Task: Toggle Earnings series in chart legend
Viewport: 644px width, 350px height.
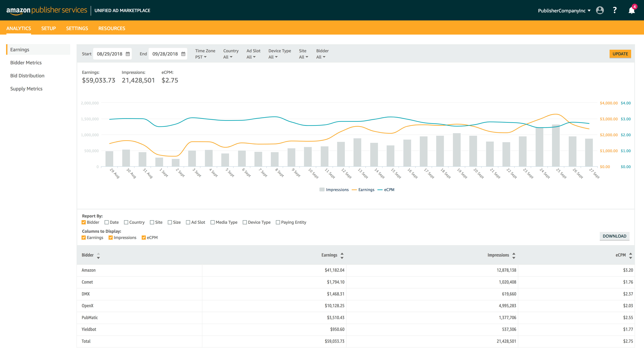Action: [363, 190]
